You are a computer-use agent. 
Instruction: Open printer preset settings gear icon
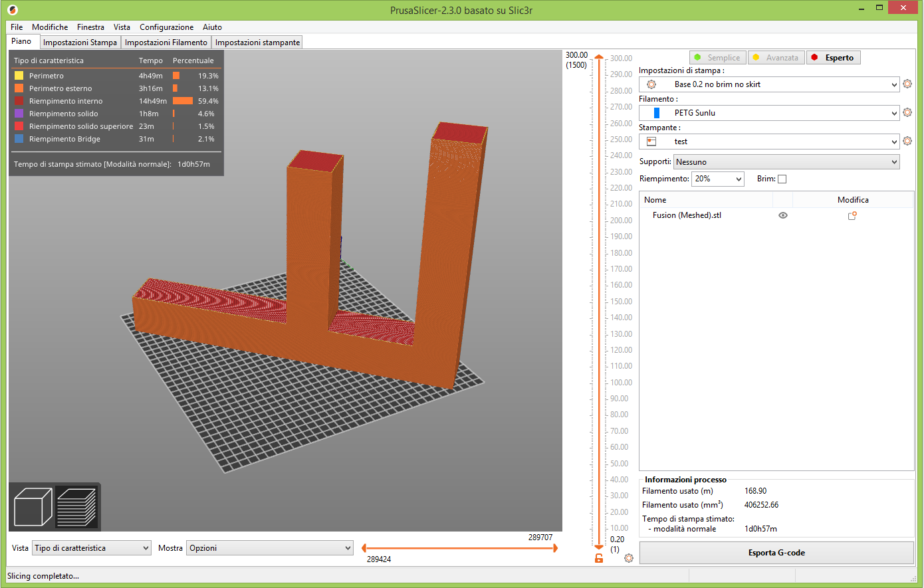(x=907, y=142)
